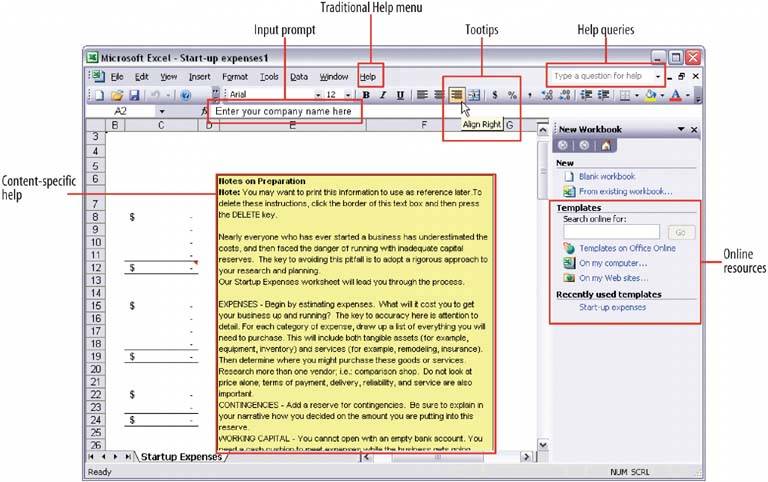Open the Insert menu
768x482 pixels.
[199, 77]
